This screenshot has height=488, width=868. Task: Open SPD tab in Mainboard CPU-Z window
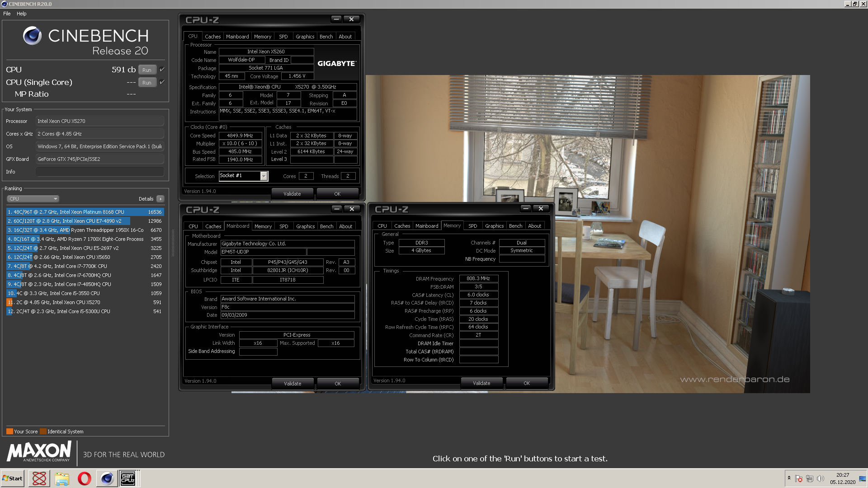click(284, 226)
